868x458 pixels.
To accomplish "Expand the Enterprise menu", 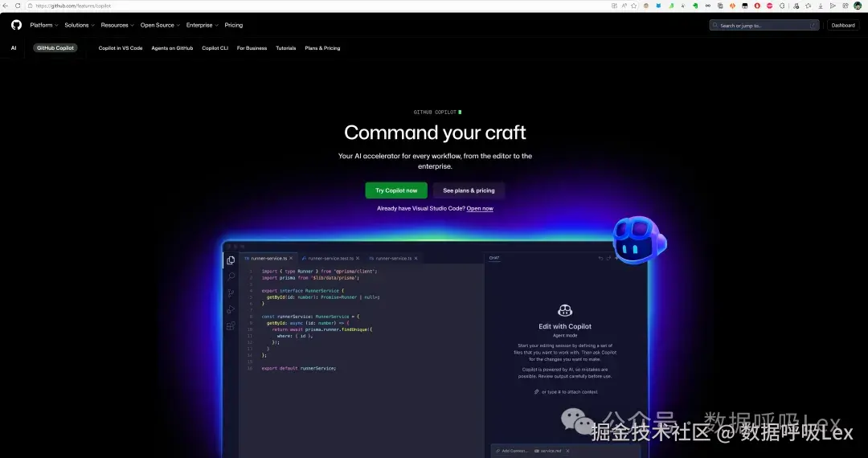I will tap(202, 25).
